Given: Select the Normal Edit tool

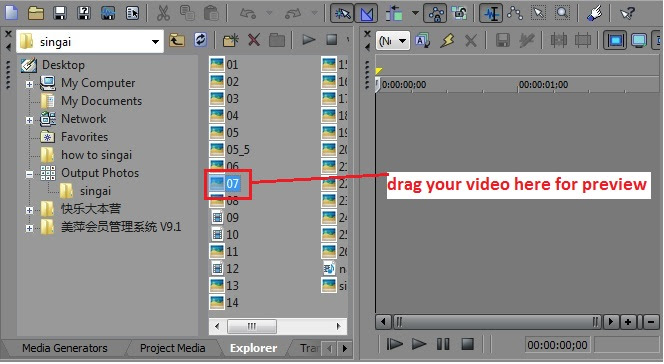Looking at the screenshot, I should click(x=491, y=14).
